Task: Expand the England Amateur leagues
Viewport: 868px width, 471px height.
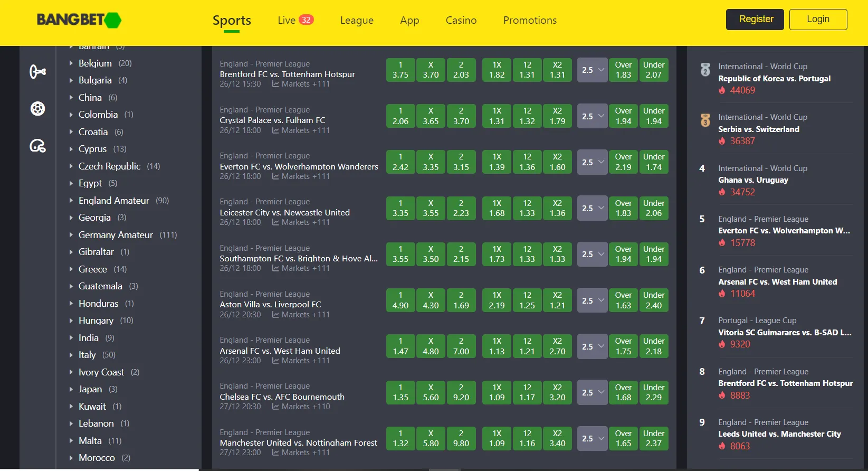Action: pyautogui.click(x=71, y=200)
